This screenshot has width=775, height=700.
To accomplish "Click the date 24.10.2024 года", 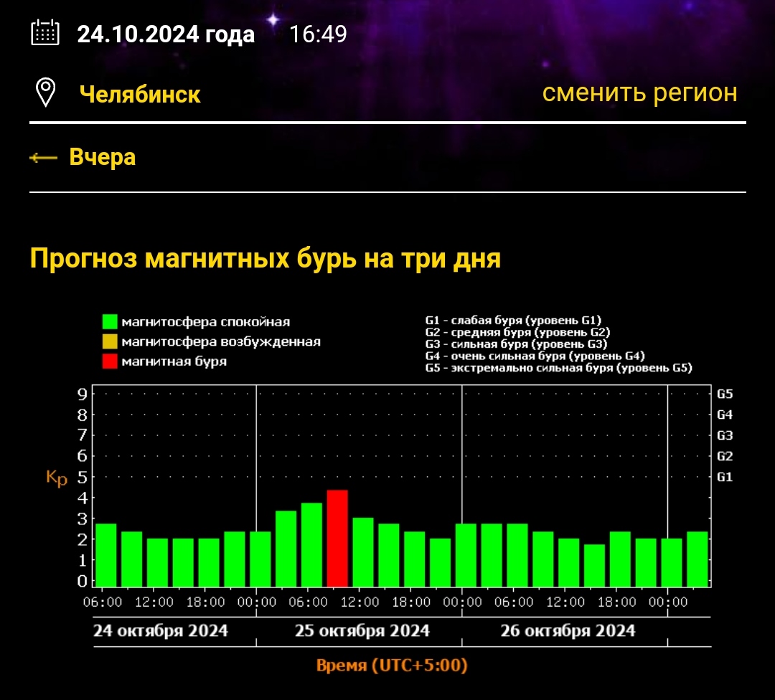I will click(166, 34).
